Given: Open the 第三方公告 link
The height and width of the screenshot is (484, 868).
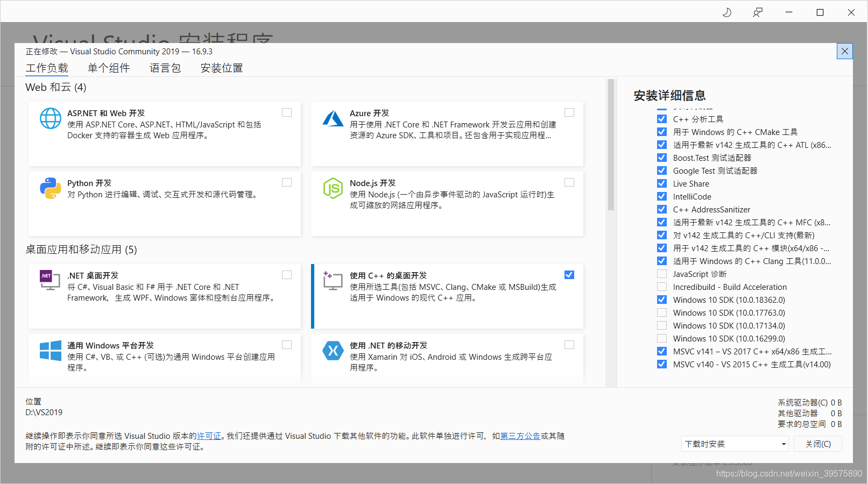Looking at the screenshot, I should point(520,436).
